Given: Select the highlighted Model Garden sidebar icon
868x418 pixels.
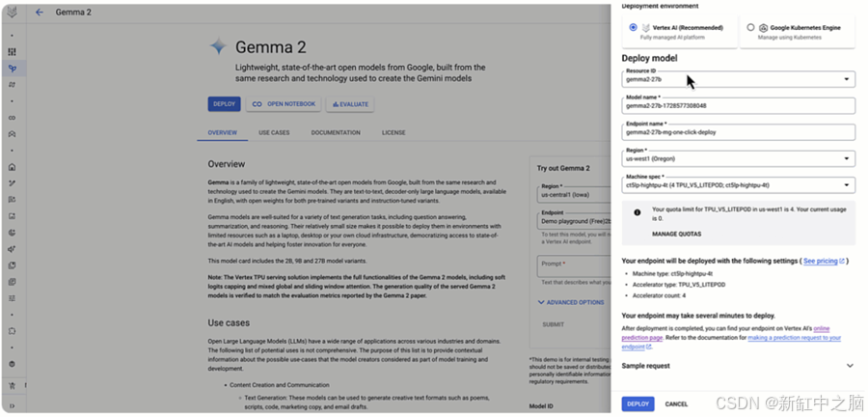Looking at the screenshot, I should [x=13, y=69].
